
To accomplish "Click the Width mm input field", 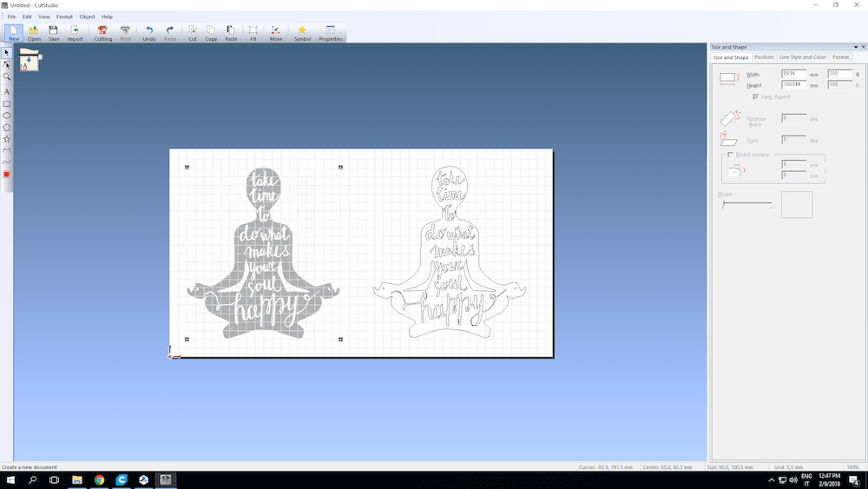I will coord(794,74).
